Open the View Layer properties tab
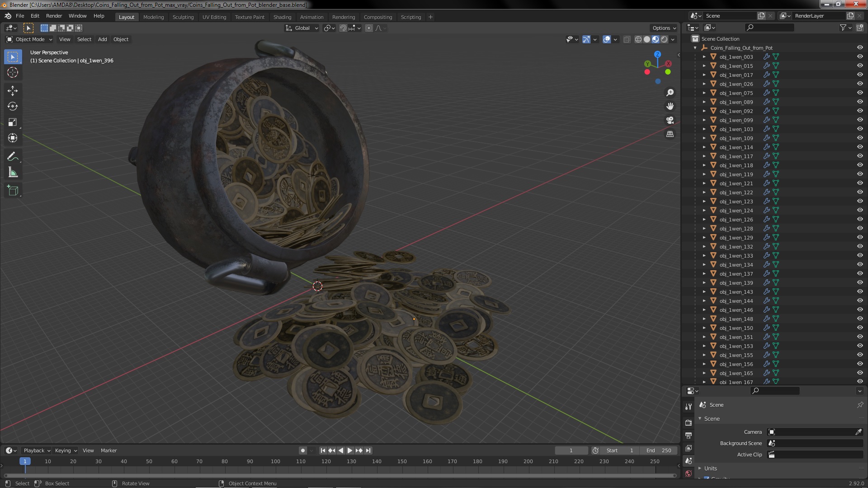Screen dimensions: 868x488 click(x=689, y=448)
